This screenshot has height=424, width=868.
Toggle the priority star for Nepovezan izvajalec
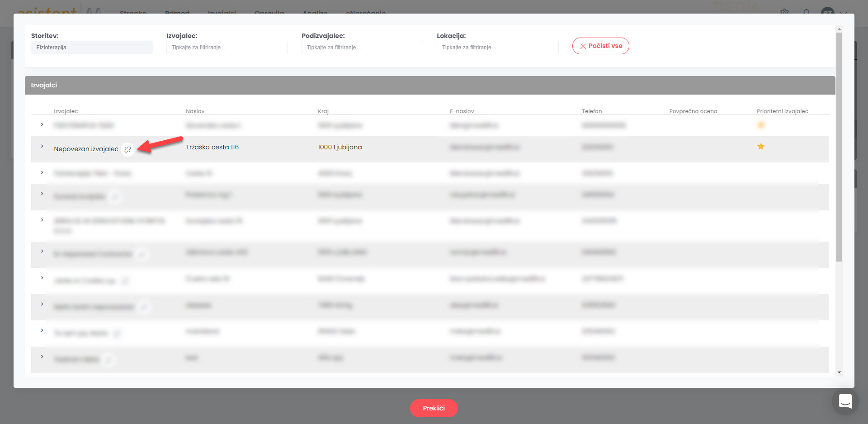(x=761, y=147)
